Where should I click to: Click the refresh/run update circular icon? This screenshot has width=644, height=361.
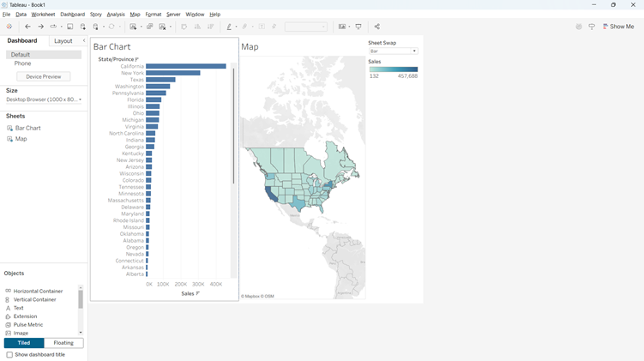(x=111, y=27)
